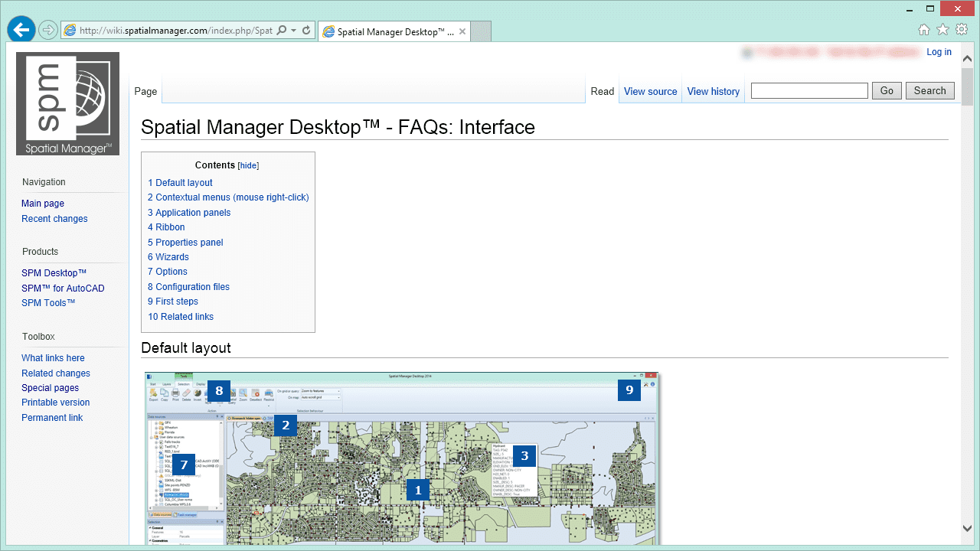Open the Page tab

[145, 91]
